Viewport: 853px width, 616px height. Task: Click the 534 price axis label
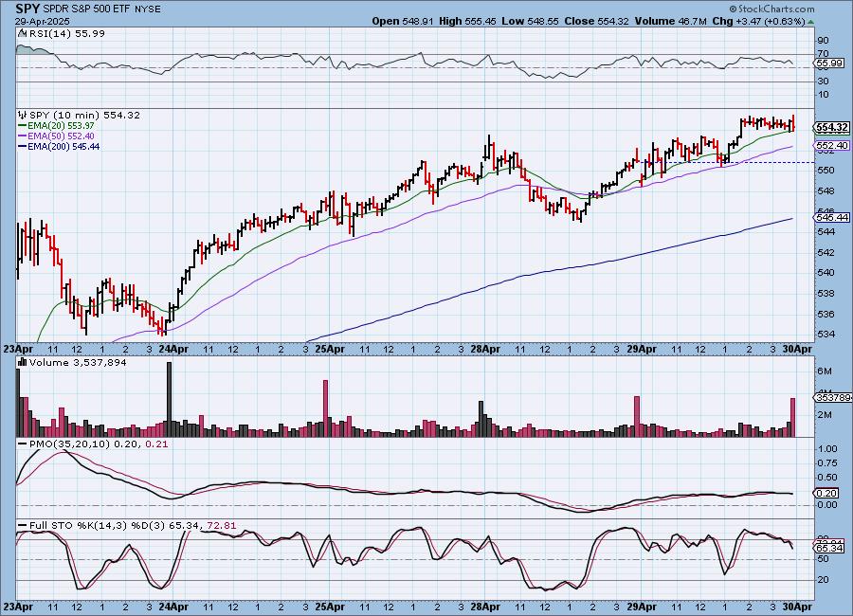tap(826, 335)
